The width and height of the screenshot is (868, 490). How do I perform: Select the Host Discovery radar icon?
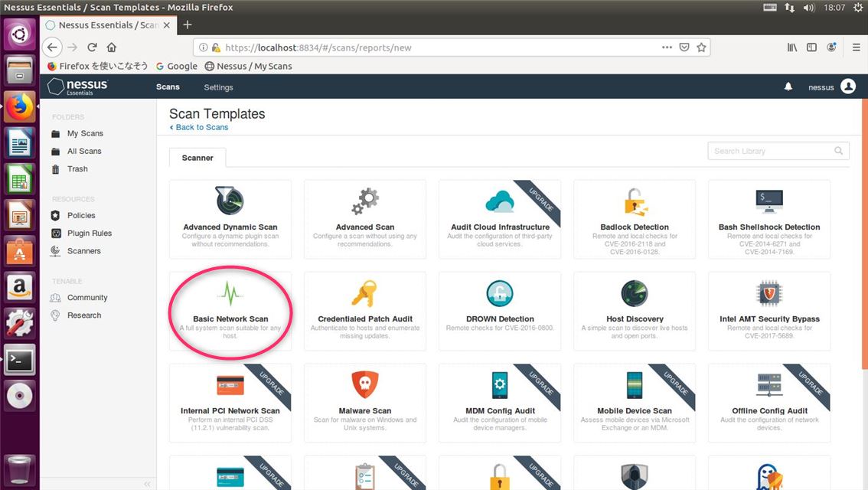tap(635, 293)
